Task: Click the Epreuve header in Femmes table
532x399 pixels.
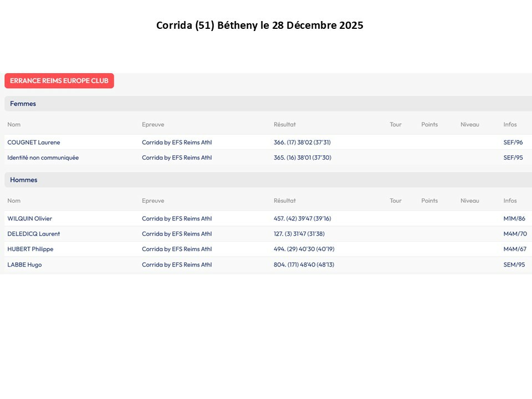Action: (153, 125)
